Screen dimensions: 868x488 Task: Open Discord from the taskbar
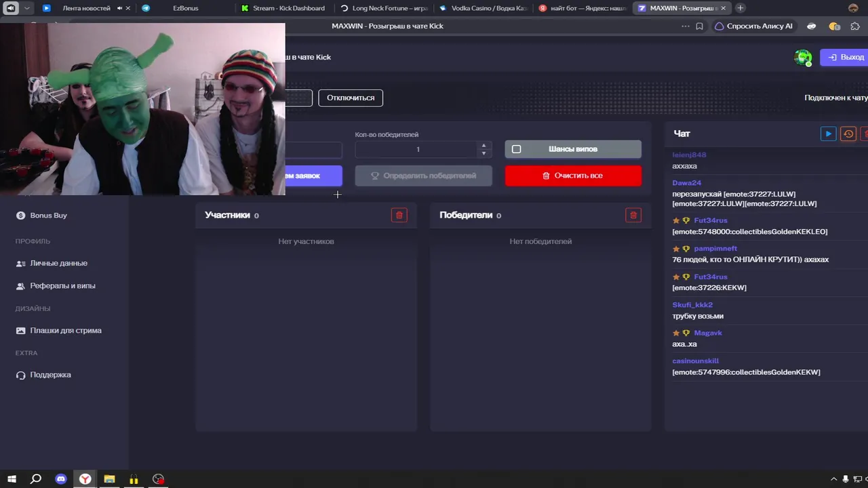tap(60, 479)
